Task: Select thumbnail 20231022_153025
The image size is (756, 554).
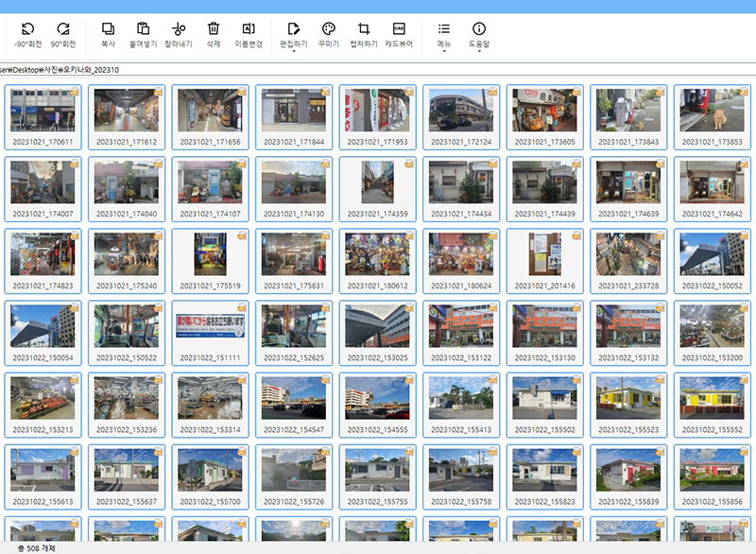Action: [x=377, y=333]
